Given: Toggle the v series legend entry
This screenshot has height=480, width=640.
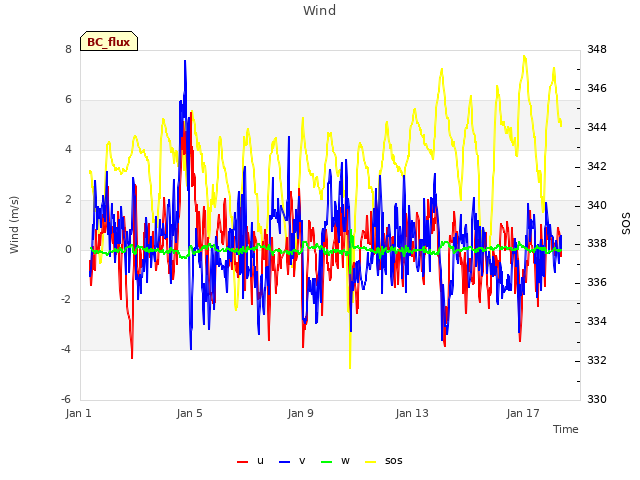Looking at the screenshot, I should pos(292,461).
